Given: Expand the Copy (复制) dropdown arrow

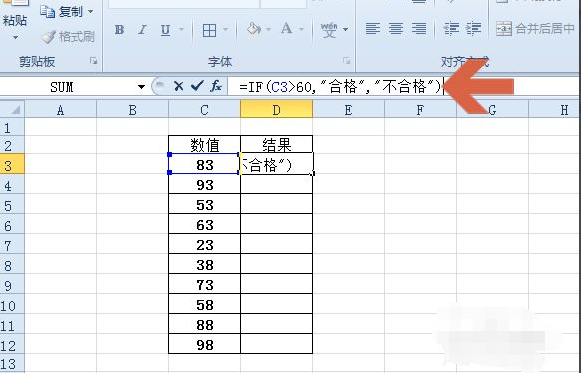Looking at the screenshot, I should tap(90, 12).
